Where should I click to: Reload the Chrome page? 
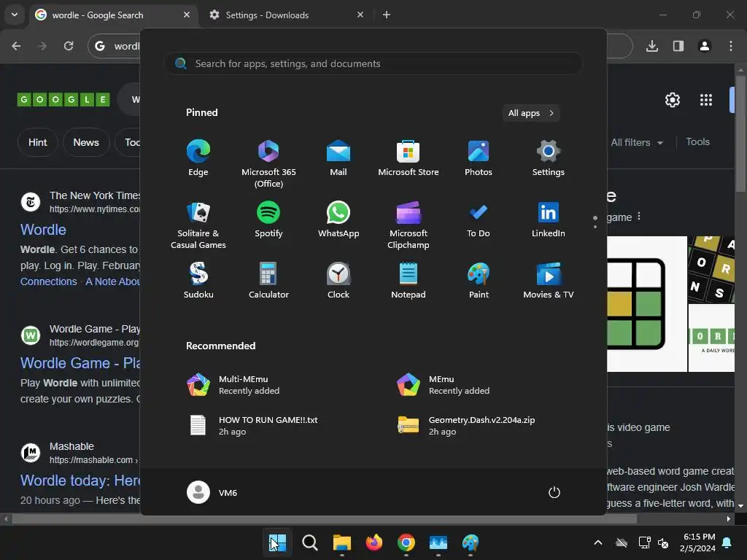point(69,46)
